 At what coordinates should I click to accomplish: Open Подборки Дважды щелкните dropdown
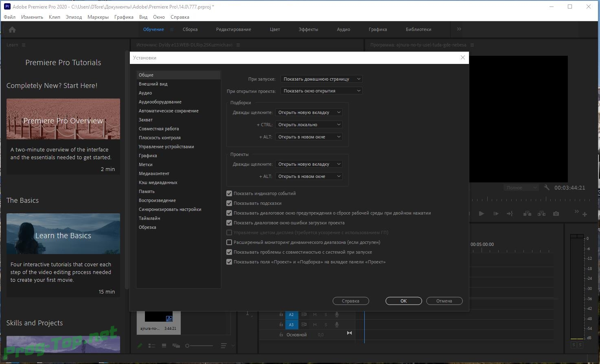(x=309, y=112)
